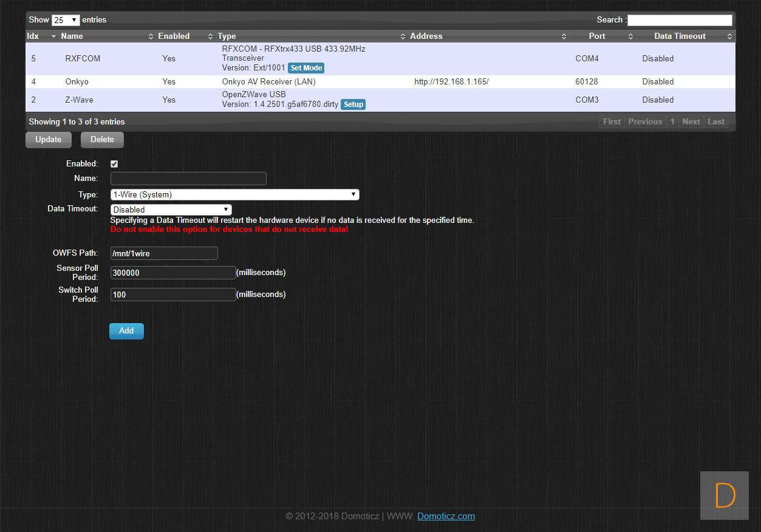This screenshot has width=761, height=532.
Task: Open the hardware Type dropdown
Action: click(234, 195)
